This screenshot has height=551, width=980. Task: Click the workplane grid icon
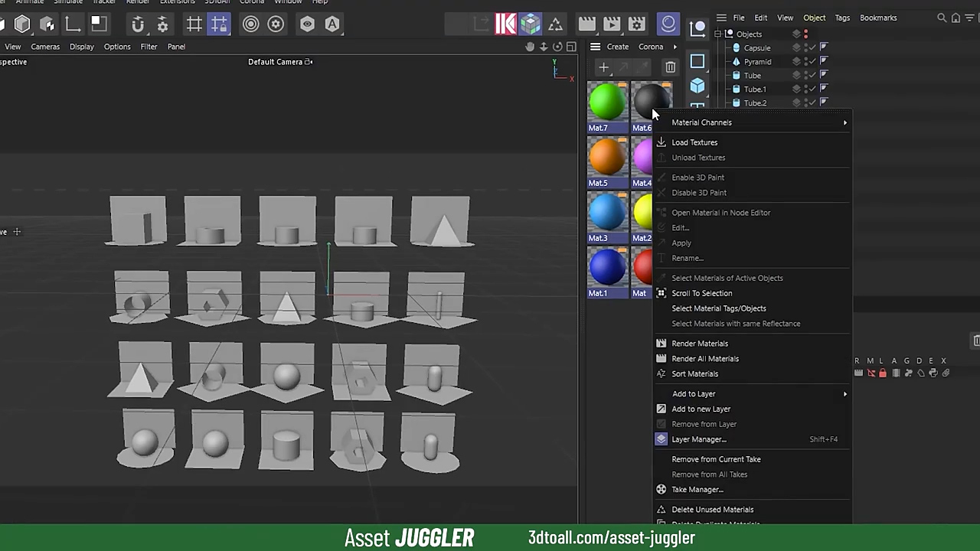(194, 24)
